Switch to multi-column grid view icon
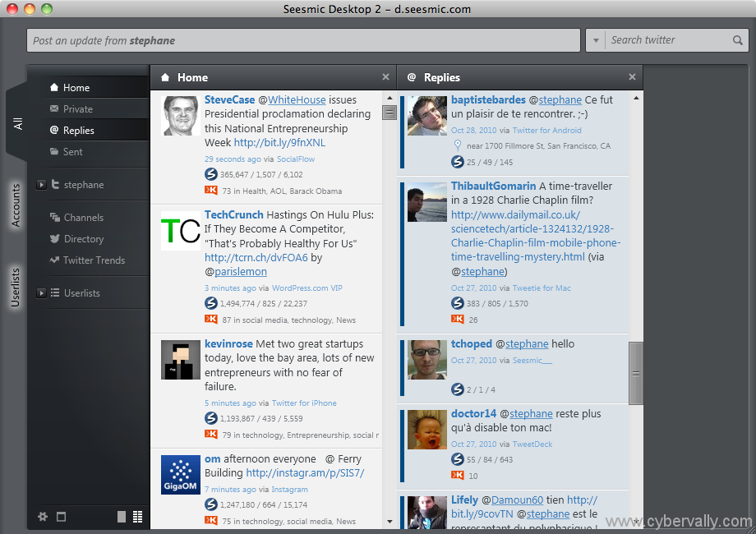The height and width of the screenshot is (534, 756). point(137,517)
